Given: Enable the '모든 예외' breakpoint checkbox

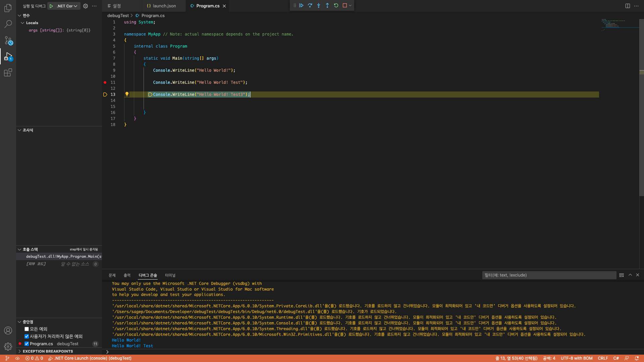Looking at the screenshot, I should 26,329.
